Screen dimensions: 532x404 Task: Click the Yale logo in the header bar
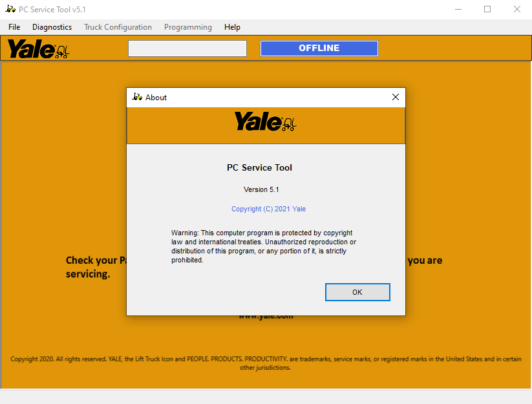click(38, 49)
